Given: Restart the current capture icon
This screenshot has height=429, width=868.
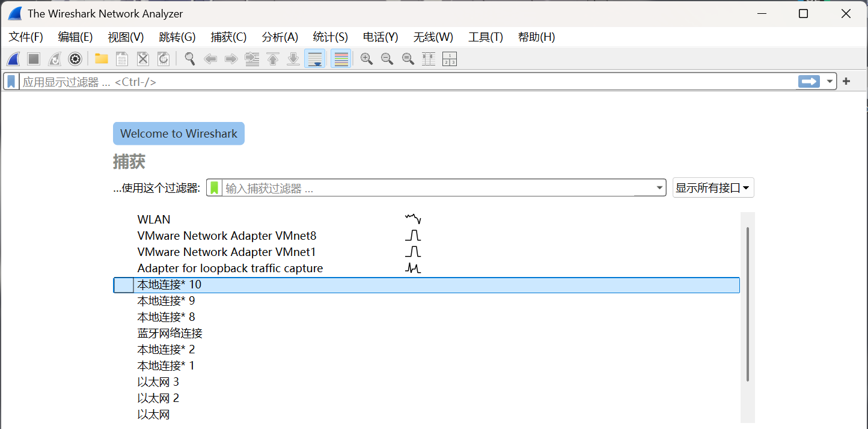Looking at the screenshot, I should [x=54, y=59].
